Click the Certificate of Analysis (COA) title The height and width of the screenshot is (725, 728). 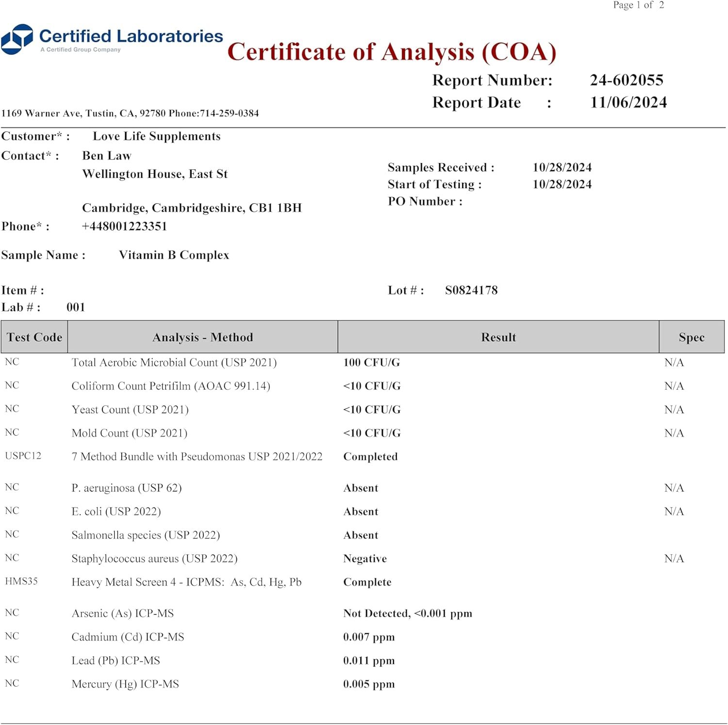click(x=392, y=52)
